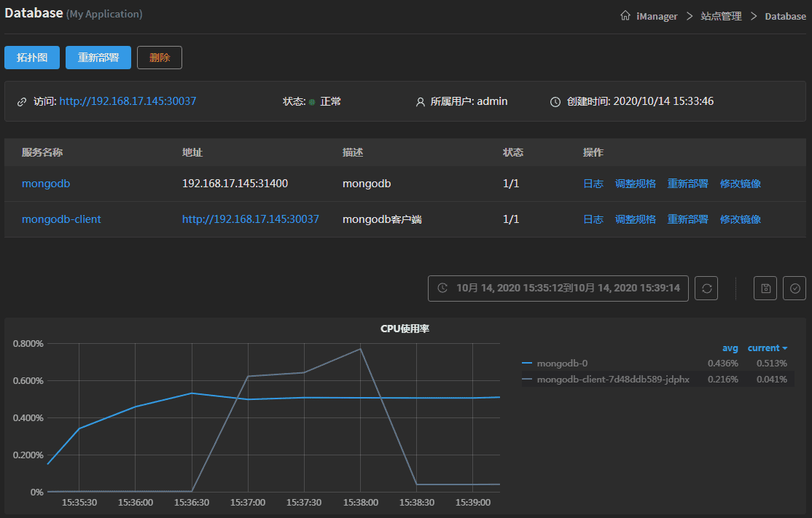
Task: Click the user icon beside 所属用户
Action: (x=420, y=102)
